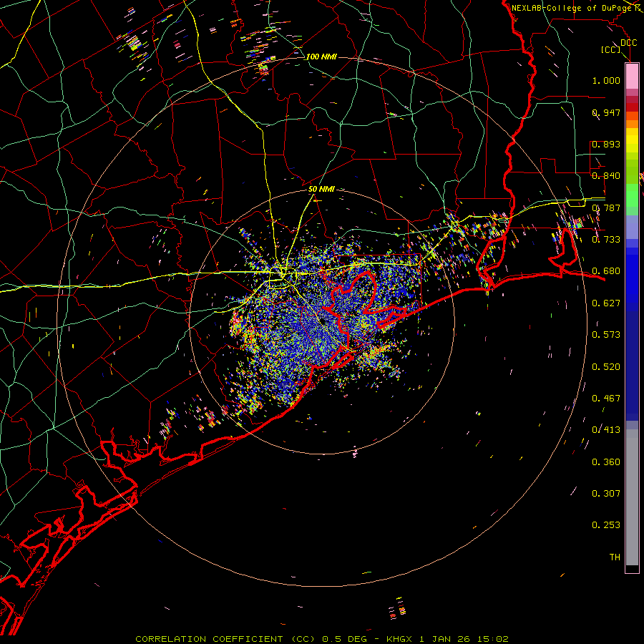Click the 0.360 scale value
644x644 pixels.
click(606, 462)
